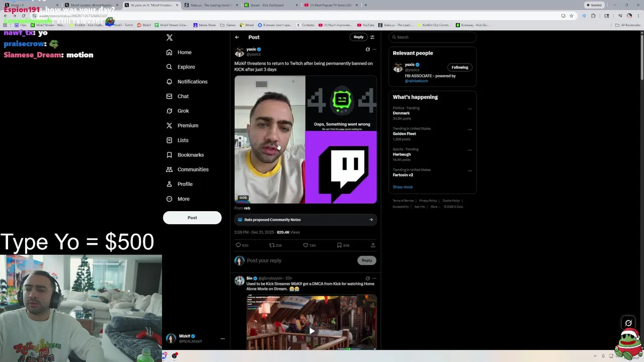The image size is (644, 362).
Task: Bookmark the post with the 906 count
Action: click(x=339, y=245)
